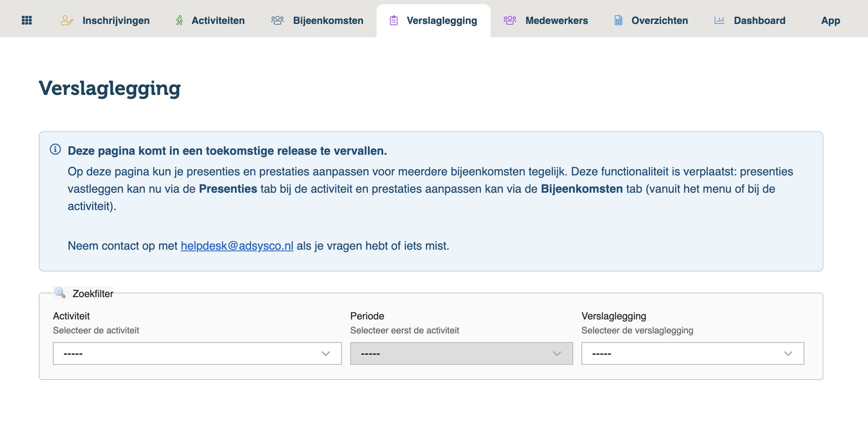Click the group icon beside Bijeenkomsten
868x430 pixels.
(277, 20)
